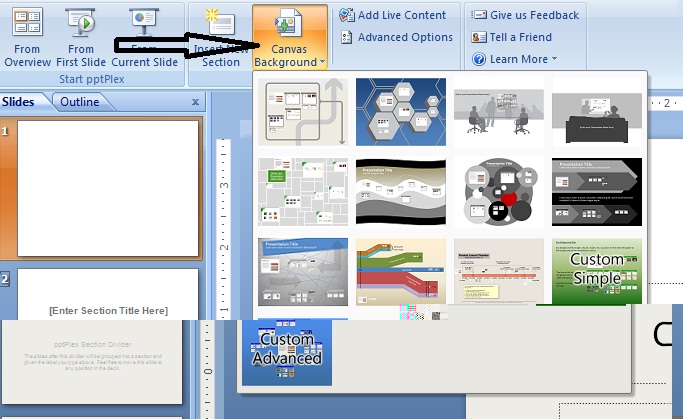Choose the blue-gray abstract lines background
Screen dimensions: 683x419
coord(303,272)
